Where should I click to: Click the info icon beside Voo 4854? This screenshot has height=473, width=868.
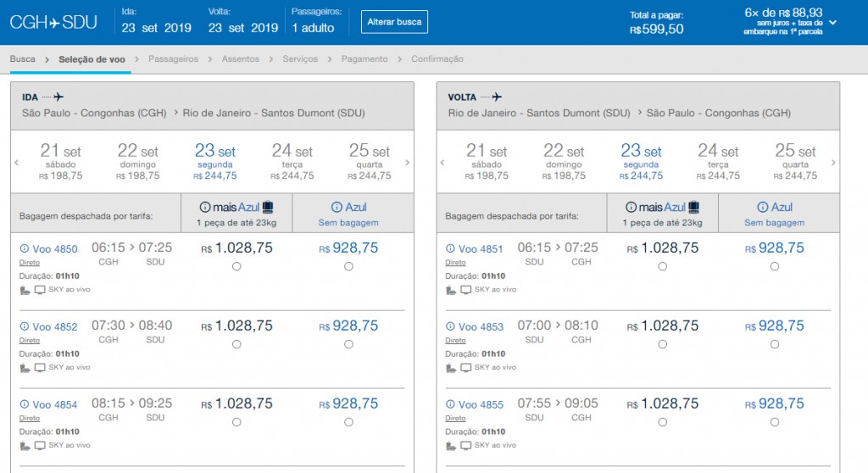click(x=25, y=404)
